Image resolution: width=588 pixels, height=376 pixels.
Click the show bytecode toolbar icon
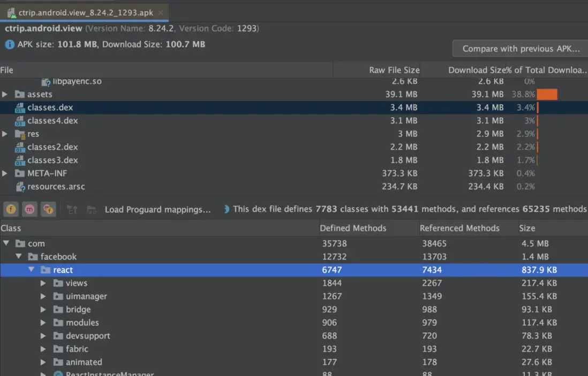pos(72,210)
